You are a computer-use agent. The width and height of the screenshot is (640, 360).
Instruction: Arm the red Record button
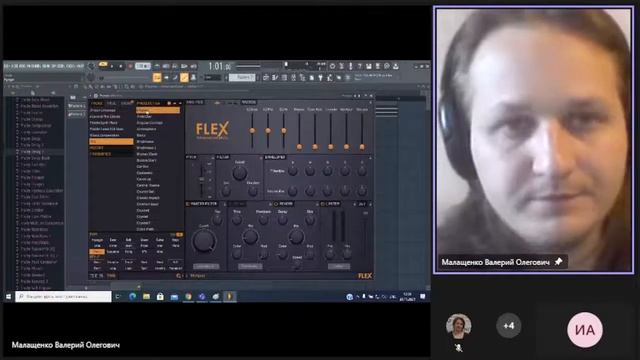point(130,66)
